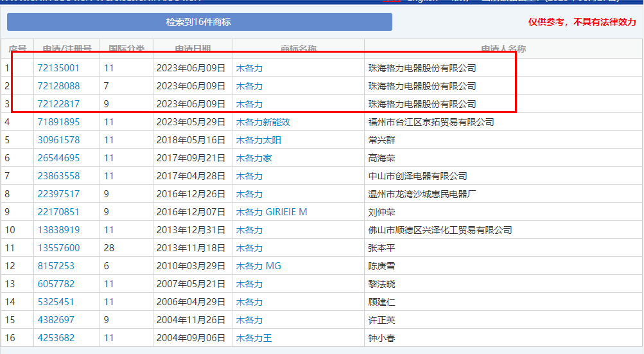Image resolution: width=644 pixels, height=354 pixels.
Task: Click applicant 福州市台江区京拓贸易有限公司
Action: 431,122
